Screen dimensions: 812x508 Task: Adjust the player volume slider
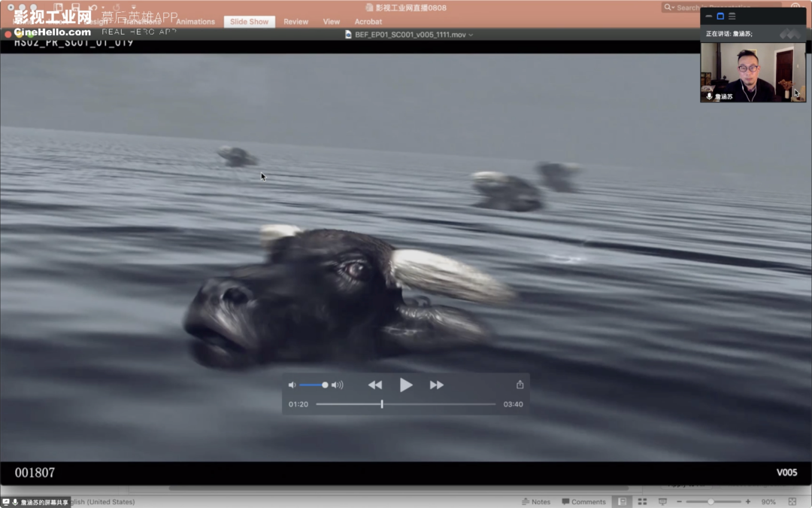tap(313, 385)
